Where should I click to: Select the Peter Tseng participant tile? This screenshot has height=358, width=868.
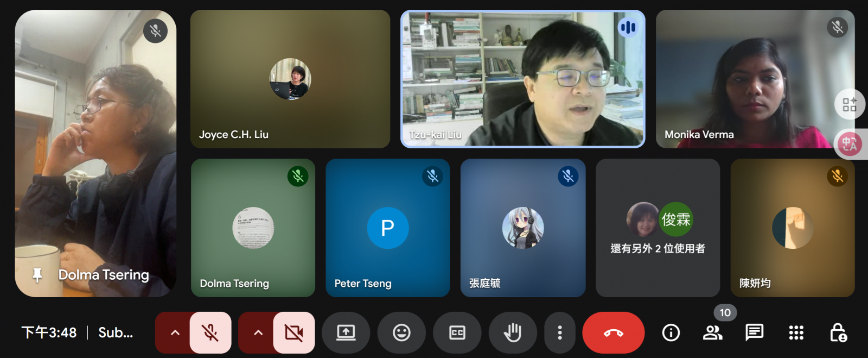point(387,228)
